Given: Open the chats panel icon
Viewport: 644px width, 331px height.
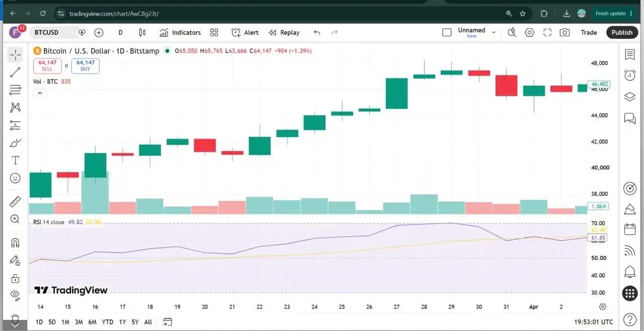Looking at the screenshot, I should [x=630, y=118].
